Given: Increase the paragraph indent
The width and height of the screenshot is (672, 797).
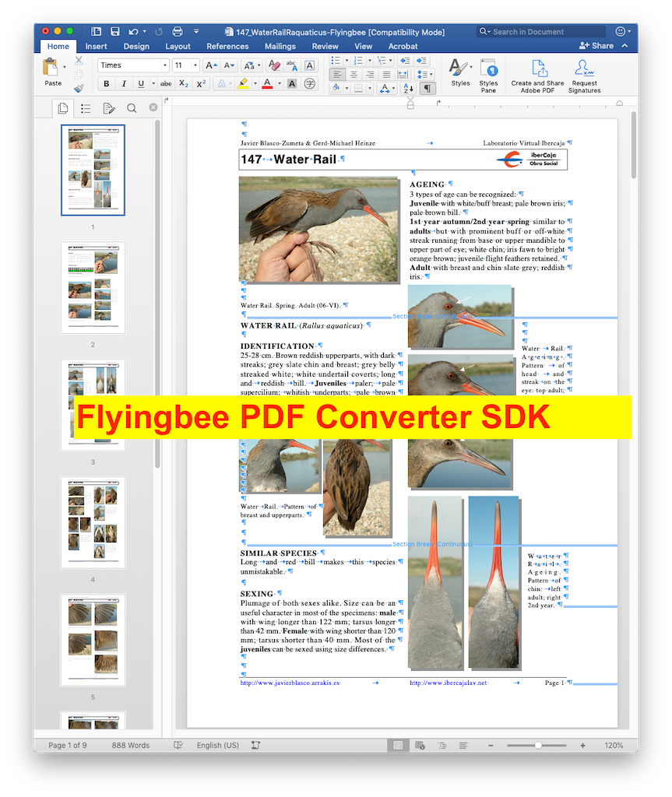Looking at the screenshot, I should click(422, 61).
